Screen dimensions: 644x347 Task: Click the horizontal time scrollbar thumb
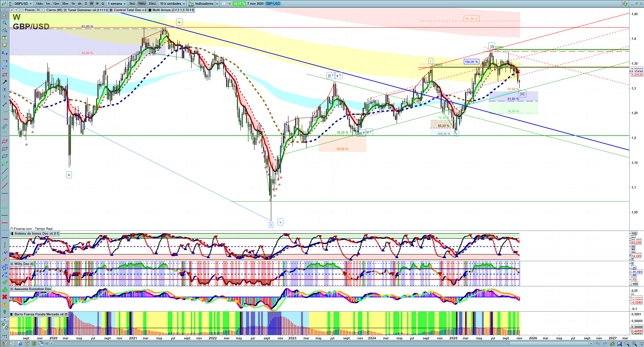[549, 344]
